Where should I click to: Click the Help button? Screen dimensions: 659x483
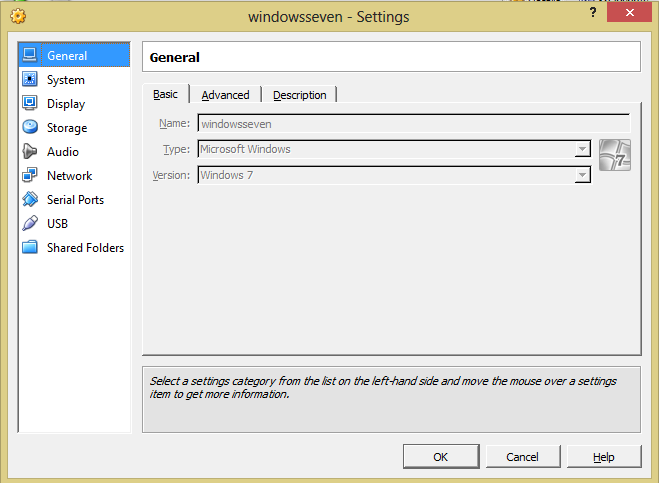(604, 457)
